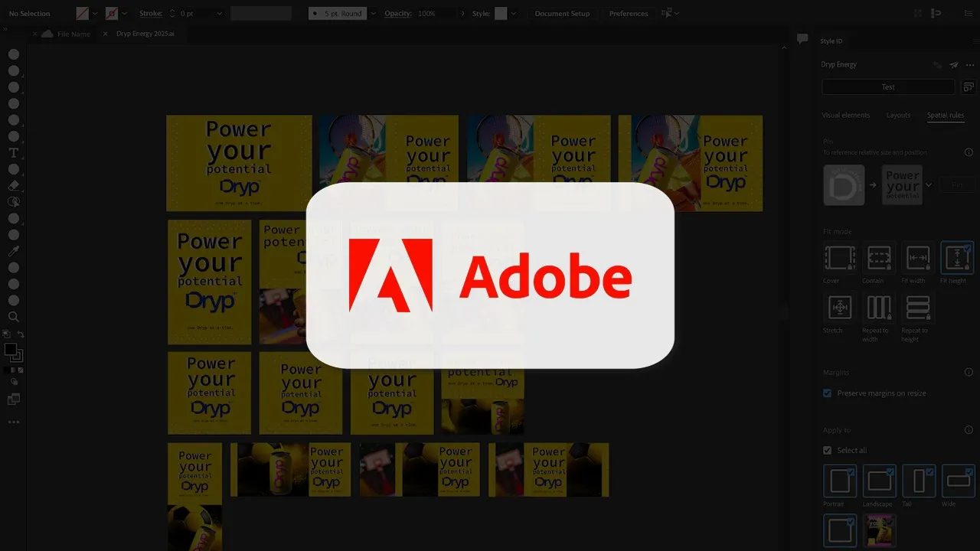Toggle the Portrait format checkbox tile
980x551 pixels.
click(840, 481)
